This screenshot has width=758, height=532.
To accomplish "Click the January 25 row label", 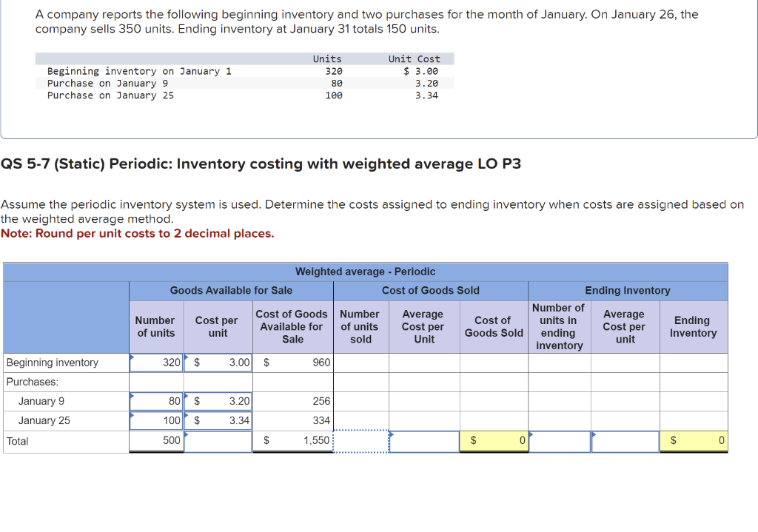I will pos(44,420).
